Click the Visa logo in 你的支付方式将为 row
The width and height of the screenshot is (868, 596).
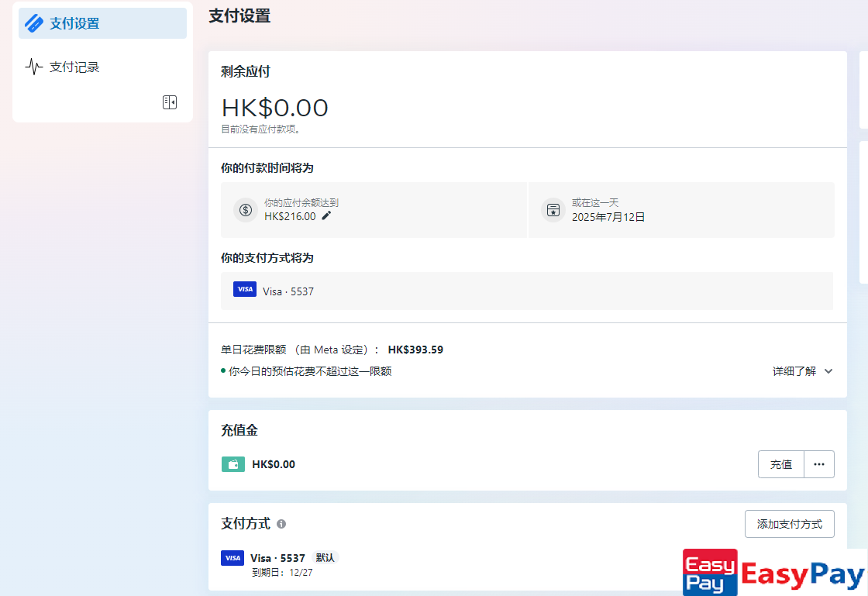click(245, 289)
